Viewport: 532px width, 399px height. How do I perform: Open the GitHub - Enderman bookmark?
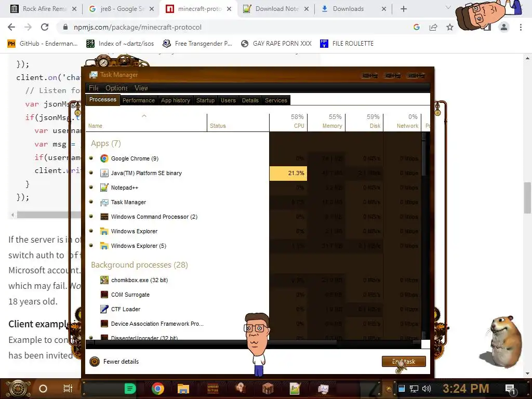tap(43, 44)
